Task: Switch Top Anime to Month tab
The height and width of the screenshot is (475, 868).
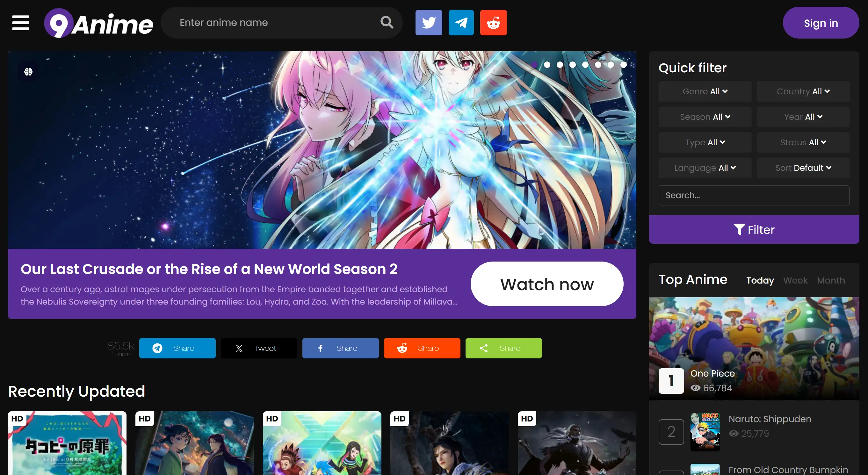Action: coord(831,280)
